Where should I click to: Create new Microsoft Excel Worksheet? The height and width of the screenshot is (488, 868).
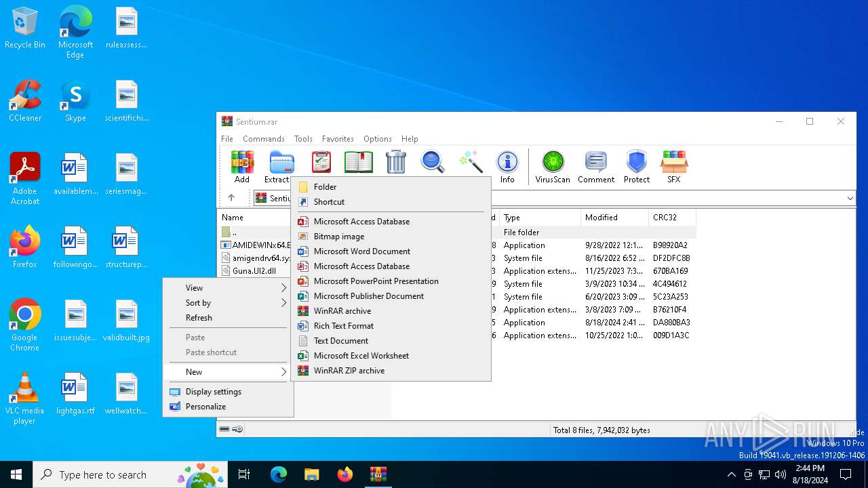(x=391, y=356)
